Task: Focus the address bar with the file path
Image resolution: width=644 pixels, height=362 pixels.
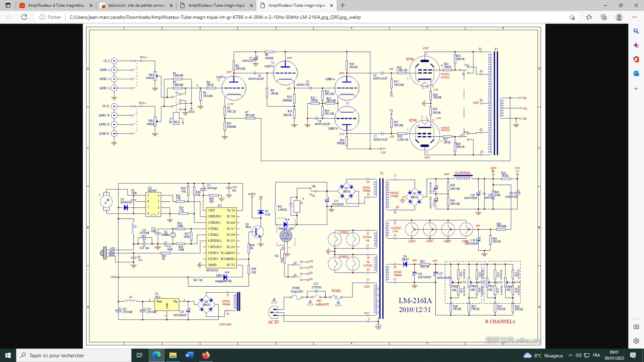Action: 215,17
